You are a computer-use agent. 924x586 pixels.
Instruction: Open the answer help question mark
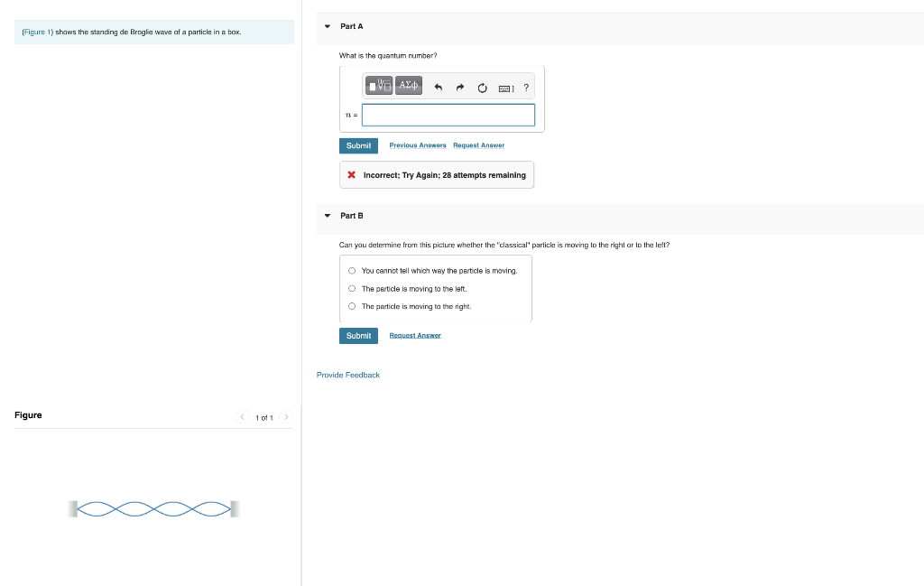[526, 88]
